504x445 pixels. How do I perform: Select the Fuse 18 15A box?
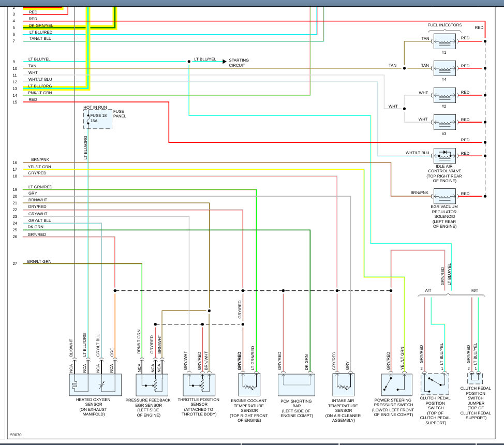97,119
